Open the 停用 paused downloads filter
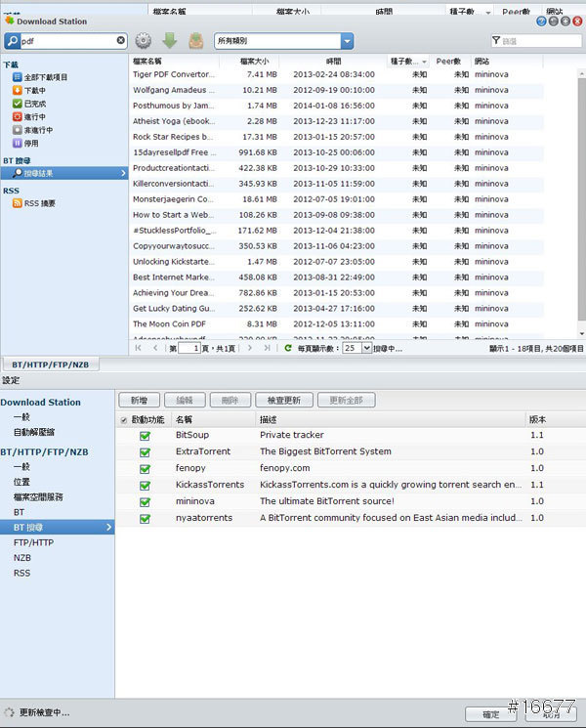This screenshot has height=728, width=586. click(x=30, y=143)
